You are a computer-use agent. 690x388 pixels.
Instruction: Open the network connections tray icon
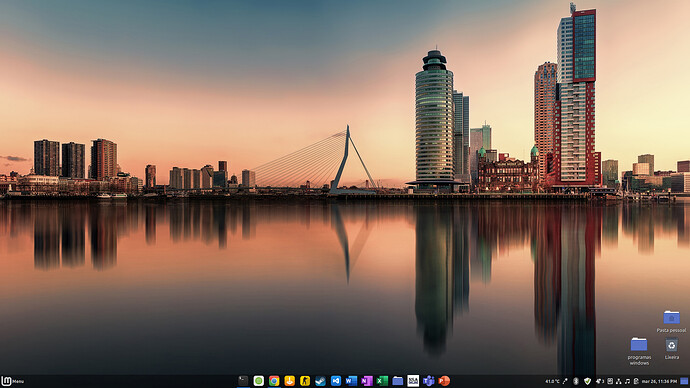coord(618,381)
